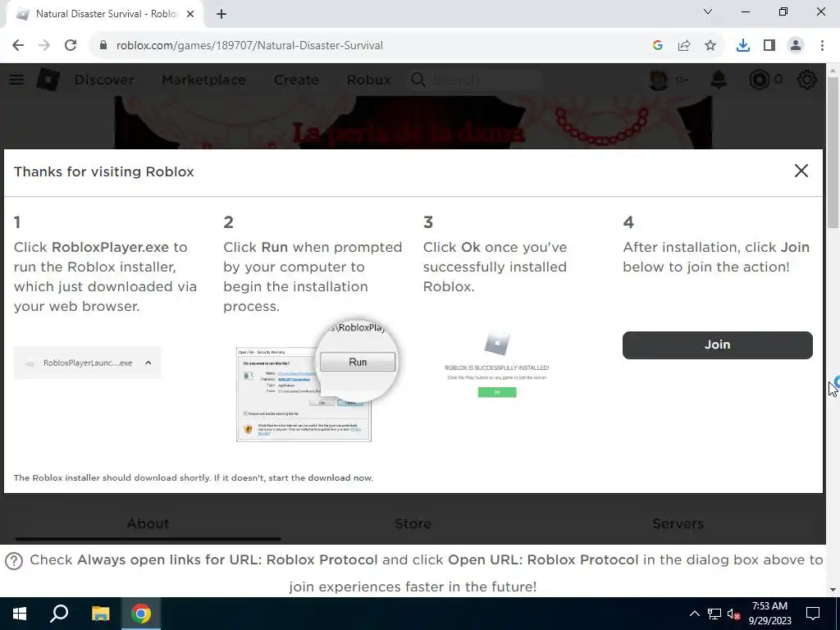840x630 pixels.
Task: Click the Roblox logo icon
Action: [48, 80]
